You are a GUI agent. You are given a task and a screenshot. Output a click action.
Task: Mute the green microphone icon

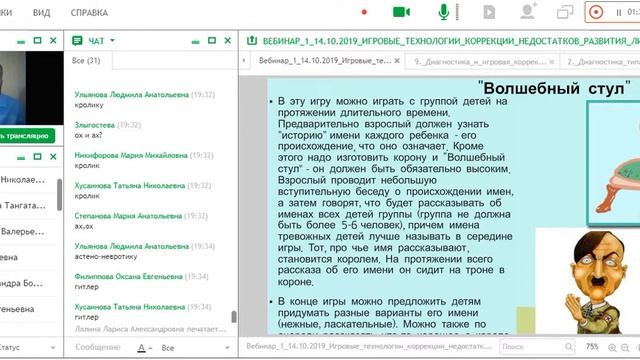click(x=444, y=12)
